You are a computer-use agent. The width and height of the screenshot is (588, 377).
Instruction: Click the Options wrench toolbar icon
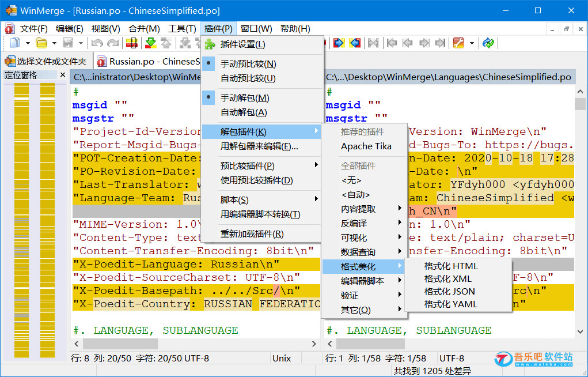458,43
